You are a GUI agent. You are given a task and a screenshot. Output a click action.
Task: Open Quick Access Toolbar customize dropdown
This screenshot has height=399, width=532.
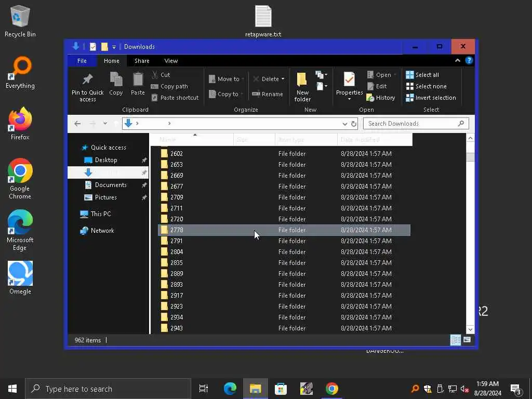point(114,47)
